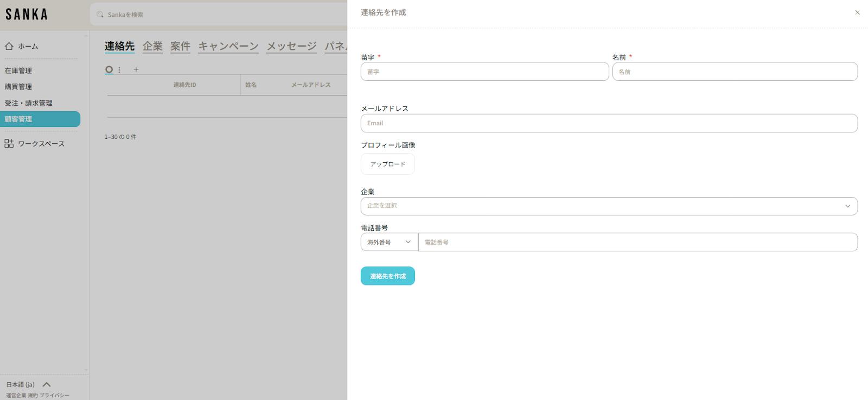Image resolution: width=868 pixels, height=400 pixels.
Task: Select the Email address input field
Action: pos(609,123)
